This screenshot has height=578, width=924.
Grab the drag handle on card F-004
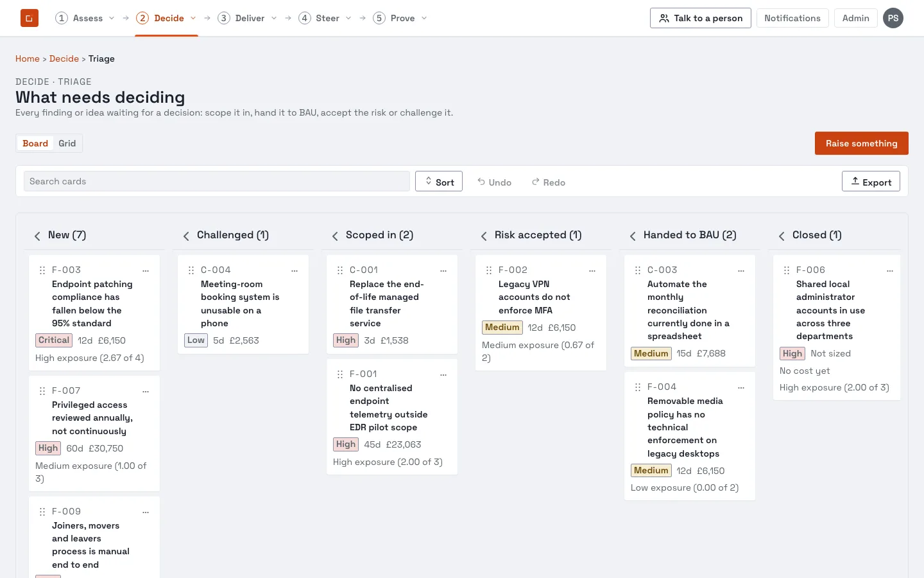[638, 387]
